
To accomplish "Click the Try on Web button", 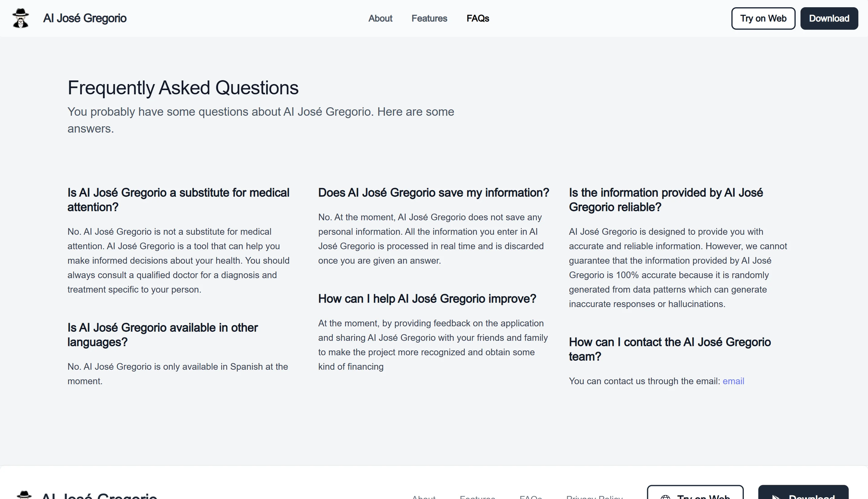I will [763, 18].
